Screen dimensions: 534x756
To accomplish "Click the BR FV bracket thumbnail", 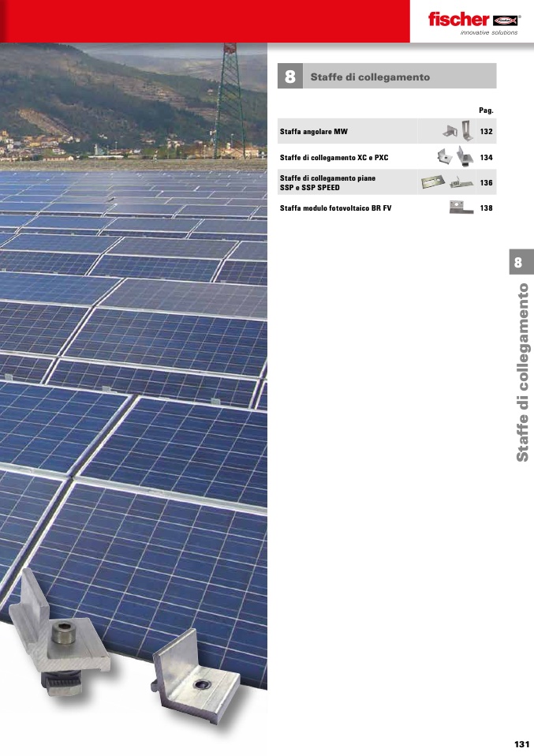I will click(x=461, y=208).
